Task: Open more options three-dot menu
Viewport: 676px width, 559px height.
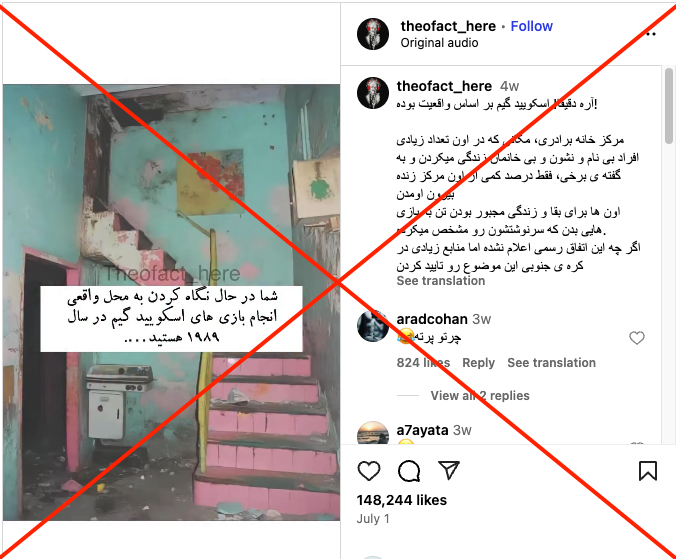Action: coord(651,34)
